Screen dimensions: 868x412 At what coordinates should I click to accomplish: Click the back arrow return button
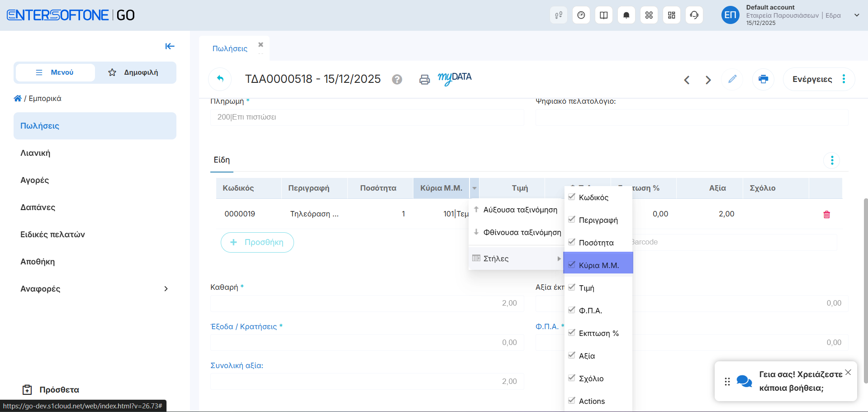(x=220, y=79)
